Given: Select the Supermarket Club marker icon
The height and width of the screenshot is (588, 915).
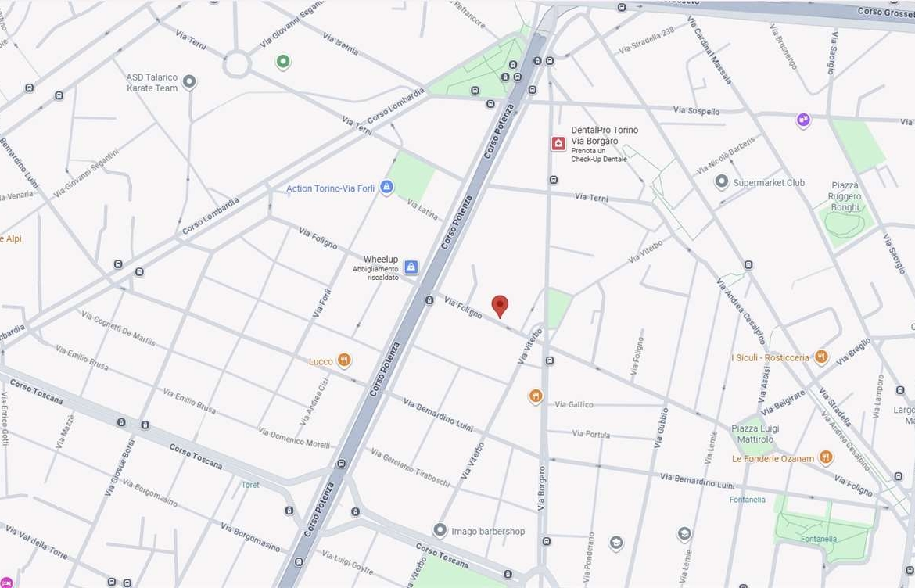Looking at the screenshot, I should [722, 181].
